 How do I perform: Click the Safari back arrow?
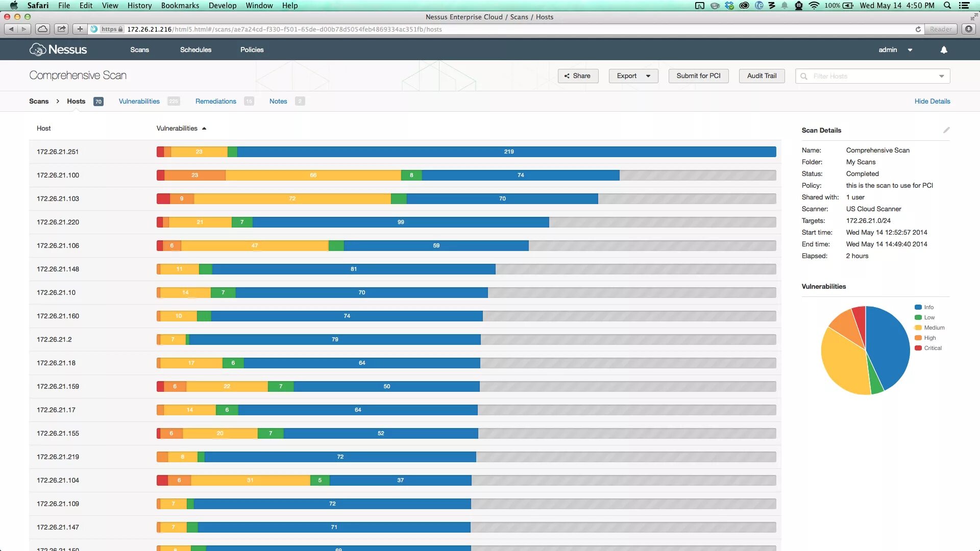[x=11, y=29]
